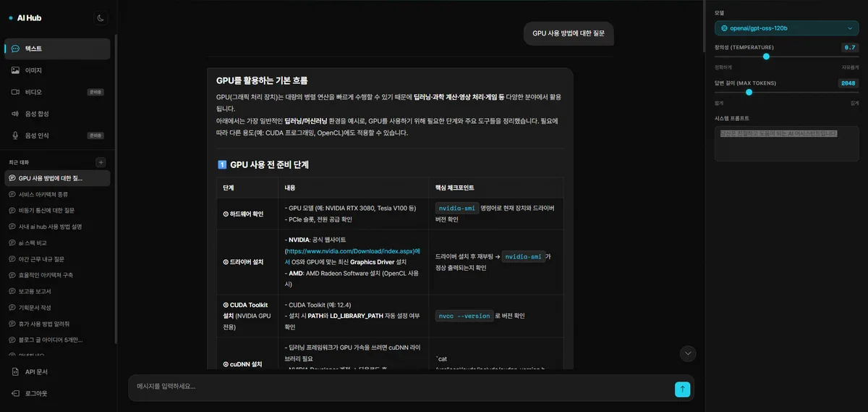
Task: Click into the 시스템 프롬프트 text area
Action: (x=786, y=143)
